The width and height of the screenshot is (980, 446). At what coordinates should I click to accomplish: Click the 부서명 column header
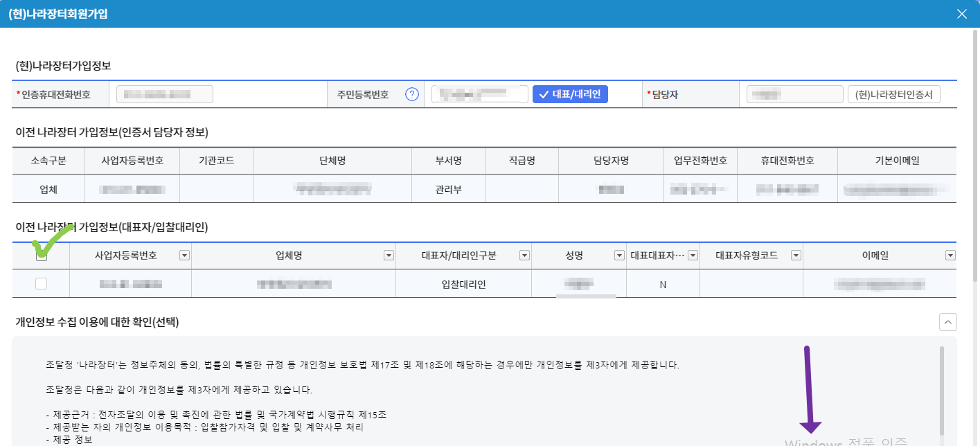(x=448, y=161)
